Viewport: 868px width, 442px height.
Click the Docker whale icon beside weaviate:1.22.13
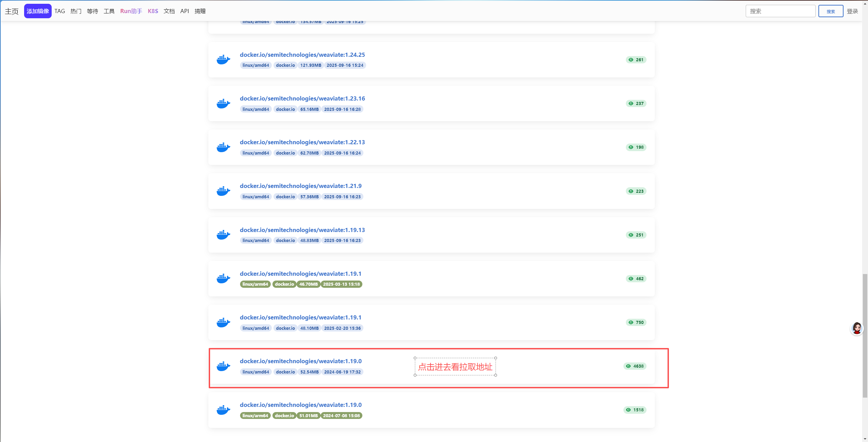(x=223, y=147)
